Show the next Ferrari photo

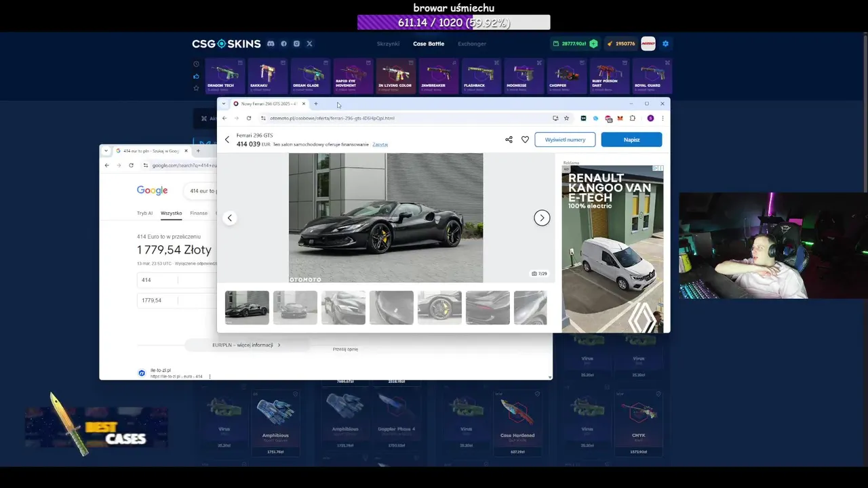coord(542,218)
